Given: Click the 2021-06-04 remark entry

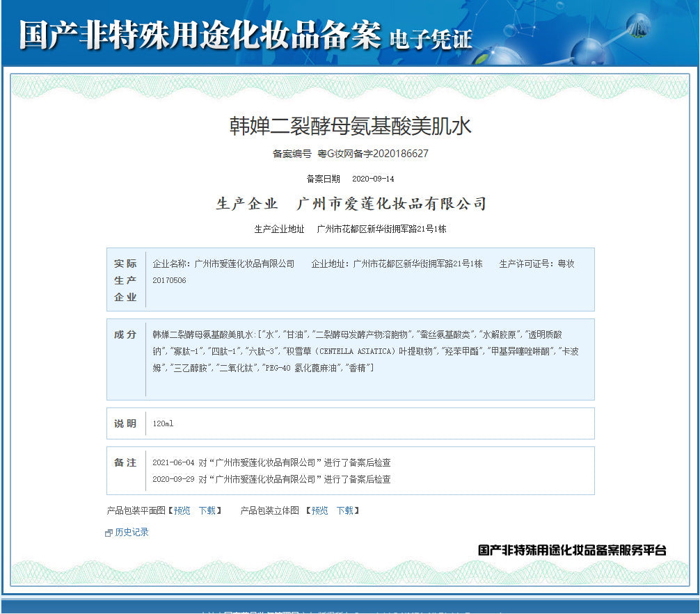Looking at the screenshot, I should (x=271, y=462).
